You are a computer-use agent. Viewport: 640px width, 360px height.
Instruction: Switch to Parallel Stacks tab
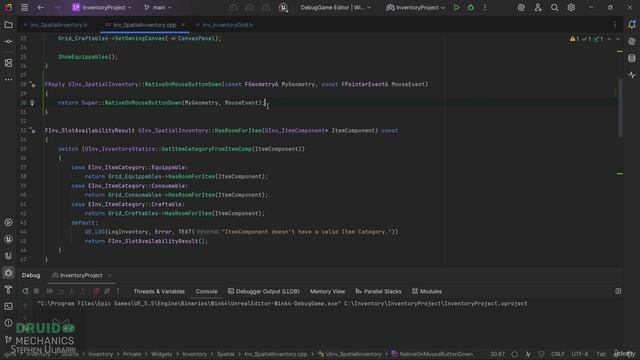[x=378, y=291]
